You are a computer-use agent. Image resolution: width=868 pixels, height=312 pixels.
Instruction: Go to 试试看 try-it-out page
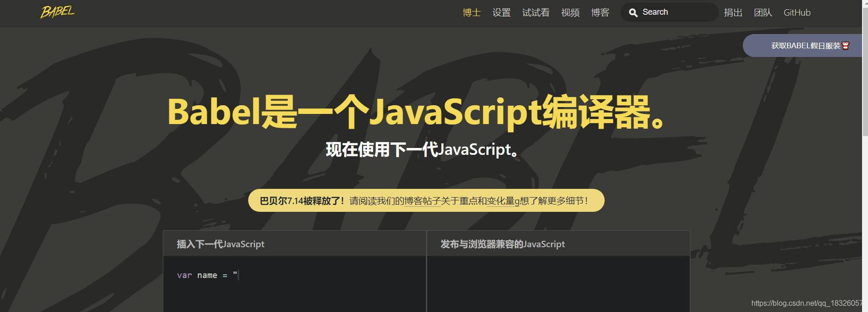[x=536, y=12]
